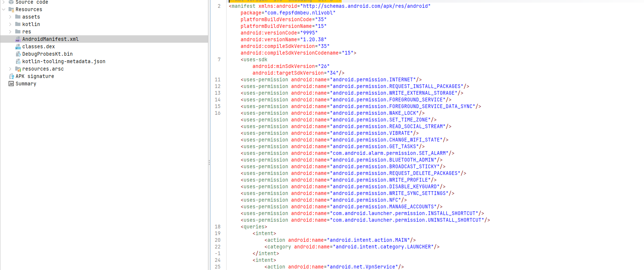
Task: Open APK signature entry
Action: [35, 76]
